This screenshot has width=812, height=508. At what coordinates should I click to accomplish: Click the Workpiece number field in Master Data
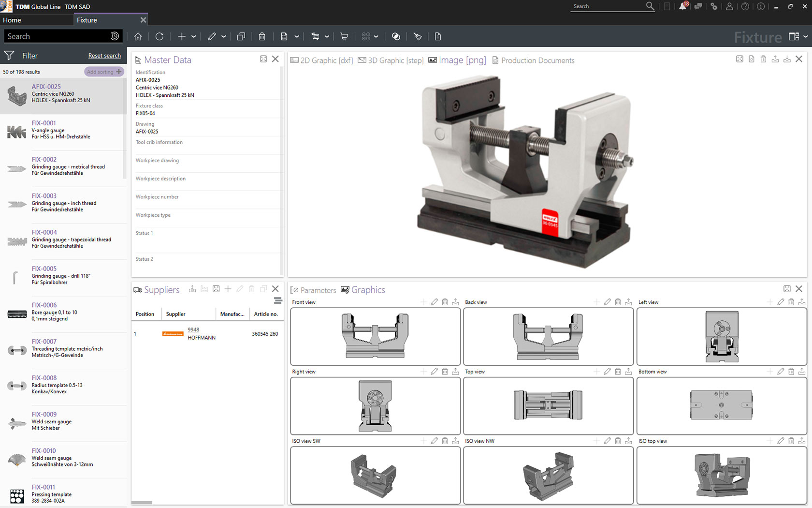[207, 200]
